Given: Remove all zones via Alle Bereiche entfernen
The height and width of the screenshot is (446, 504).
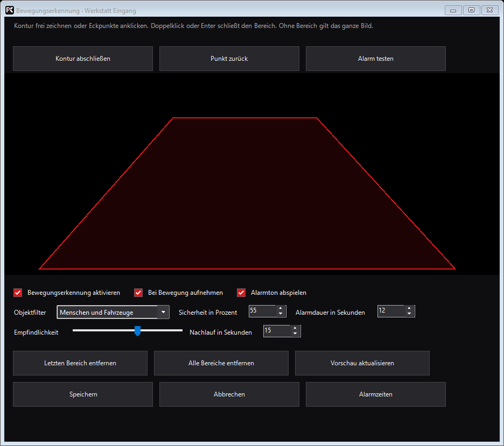Looking at the screenshot, I should [221, 363].
